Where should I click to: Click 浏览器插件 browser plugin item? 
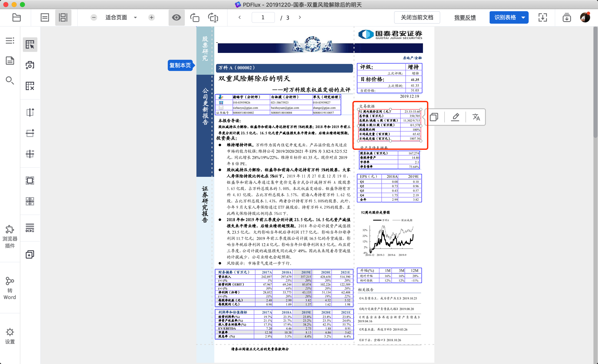[x=10, y=237]
